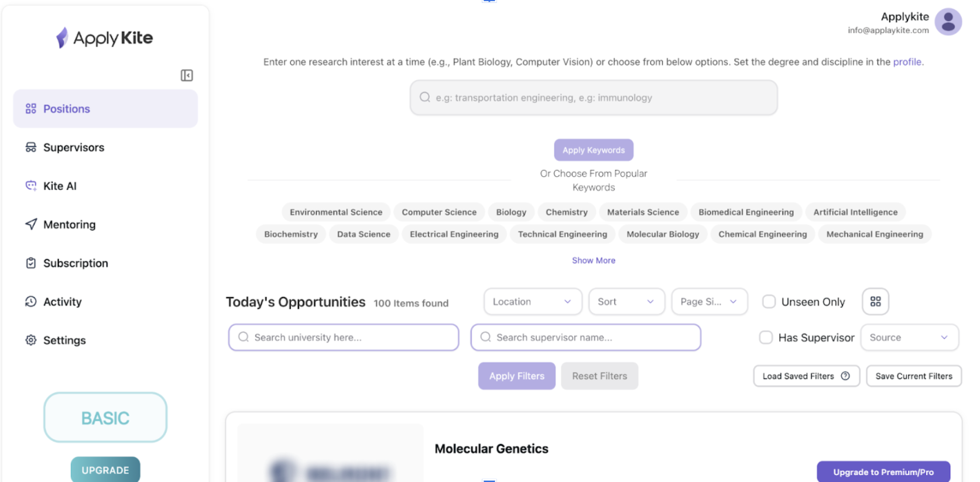Click the Kite AI chat icon
This screenshot has height=482, width=980.
[31, 185]
